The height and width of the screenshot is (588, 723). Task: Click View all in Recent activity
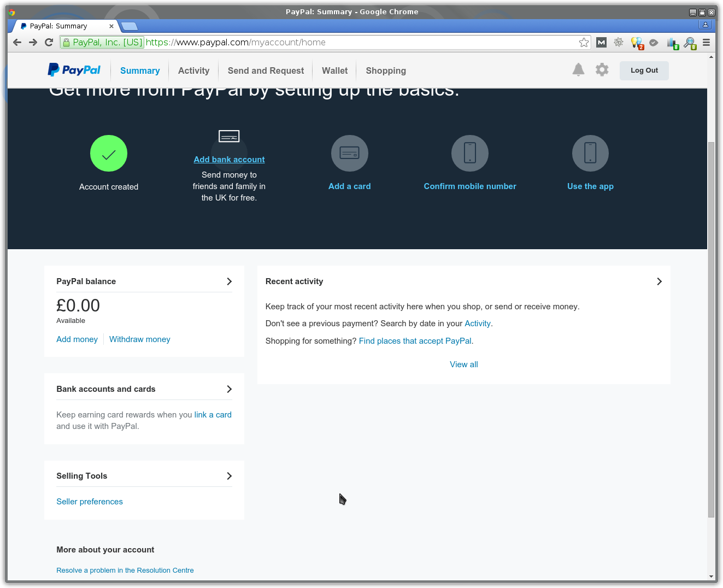pyautogui.click(x=464, y=364)
